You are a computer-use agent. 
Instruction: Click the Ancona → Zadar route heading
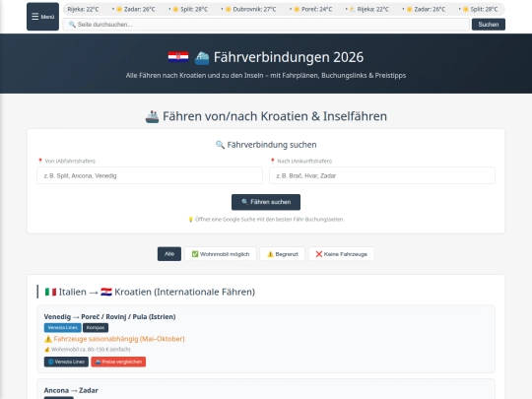71,390
